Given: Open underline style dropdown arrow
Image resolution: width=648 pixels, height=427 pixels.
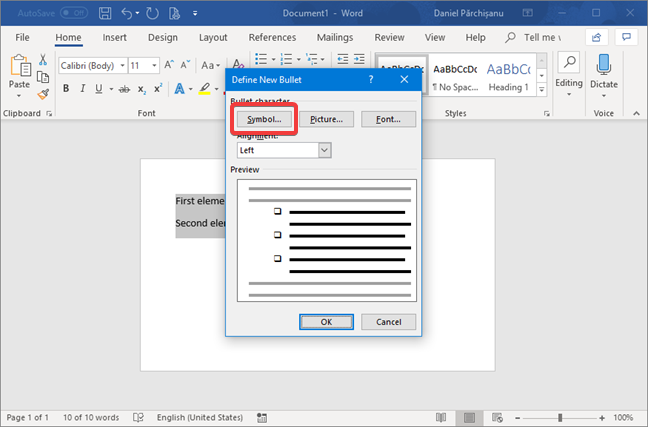Looking at the screenshot, I should pos(111,89).
